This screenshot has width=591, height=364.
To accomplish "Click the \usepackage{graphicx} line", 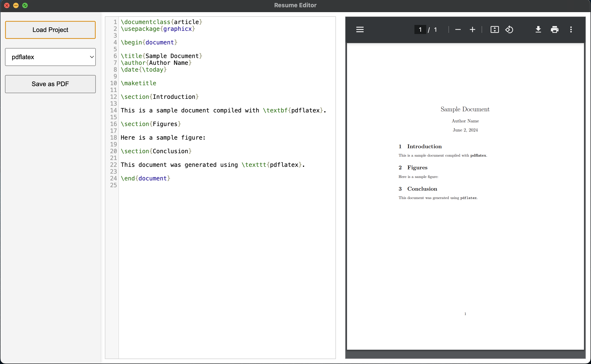I will (158, 29).
